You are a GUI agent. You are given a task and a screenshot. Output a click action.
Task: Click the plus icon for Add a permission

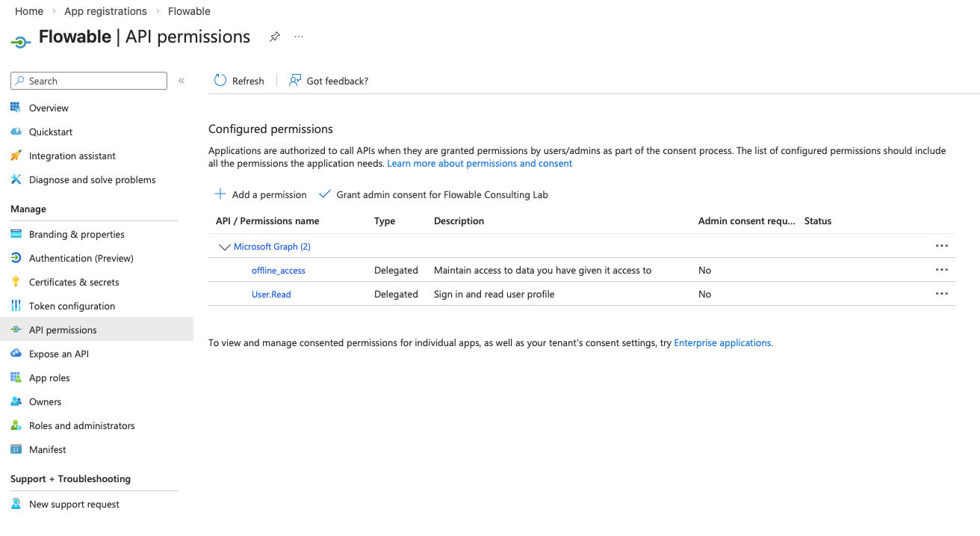(x=220, y=194)
